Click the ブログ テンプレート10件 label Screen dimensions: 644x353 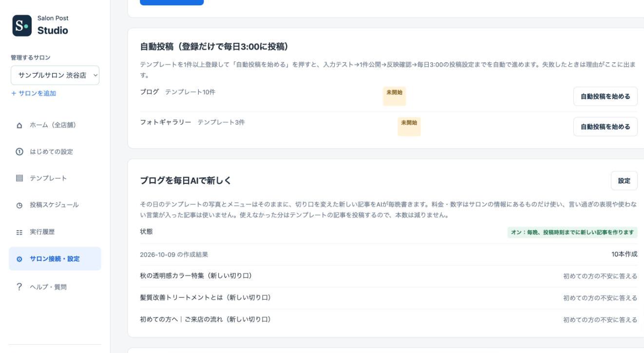tap(178, 92)
